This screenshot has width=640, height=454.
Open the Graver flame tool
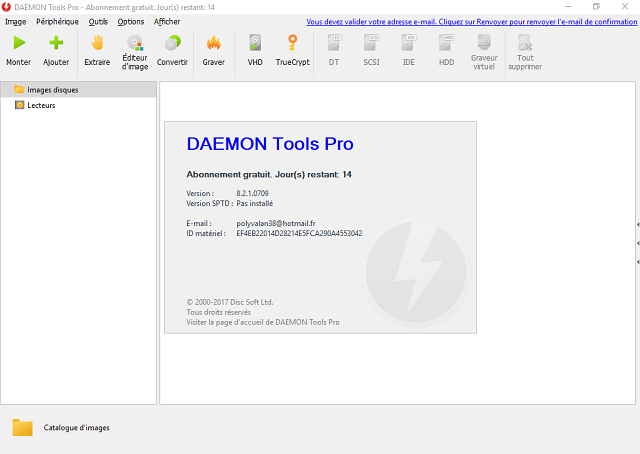(213, 43)
